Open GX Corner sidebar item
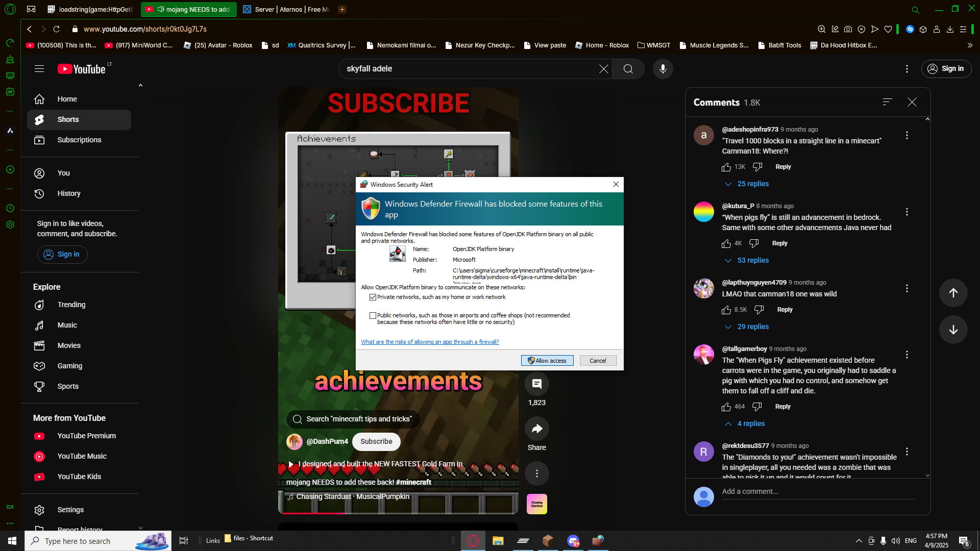 (x=10, y=507)
